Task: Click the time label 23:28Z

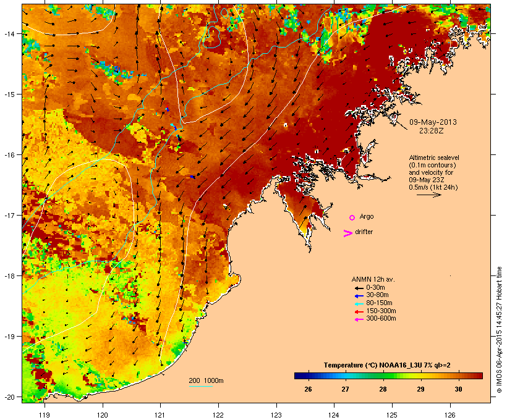Action: (x=432, y=131)
